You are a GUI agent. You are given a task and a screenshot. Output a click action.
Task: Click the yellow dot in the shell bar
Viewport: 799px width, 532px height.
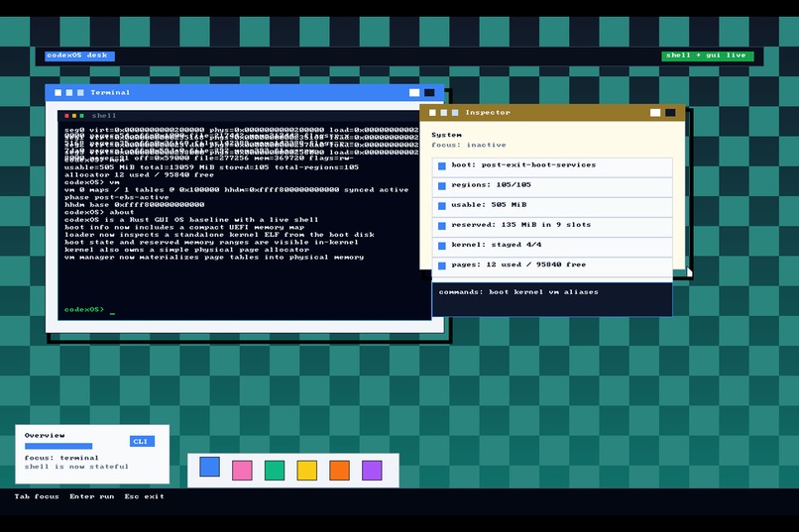point(74,116)
